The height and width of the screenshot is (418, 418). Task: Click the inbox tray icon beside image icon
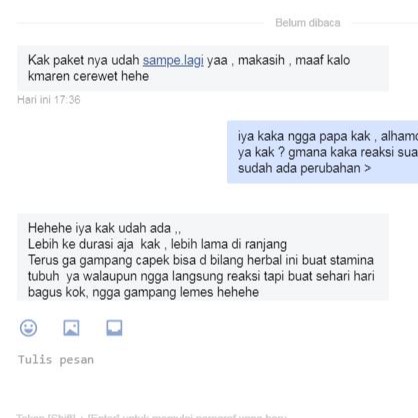click(x=114, y=328)
